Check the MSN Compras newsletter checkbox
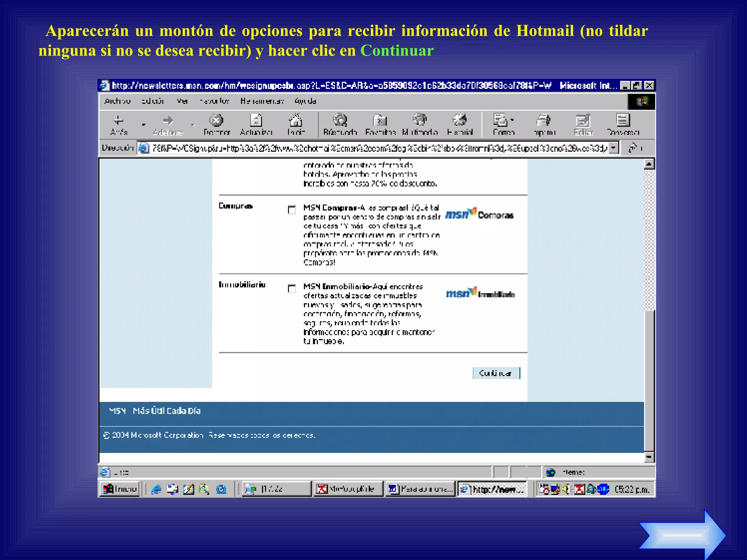747x560 pixels. point(292,210)
